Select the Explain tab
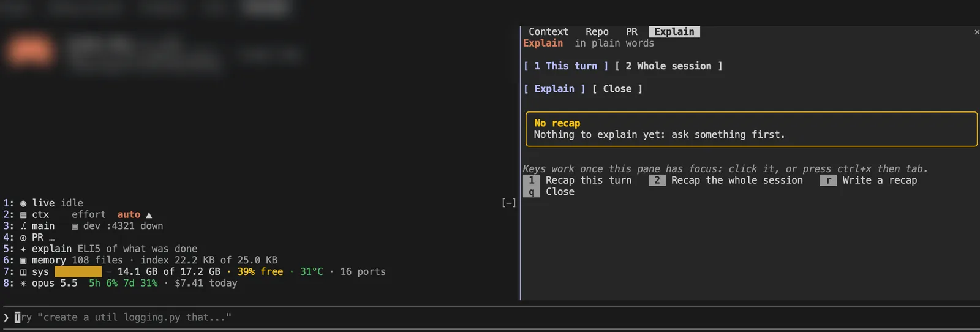 674,32
